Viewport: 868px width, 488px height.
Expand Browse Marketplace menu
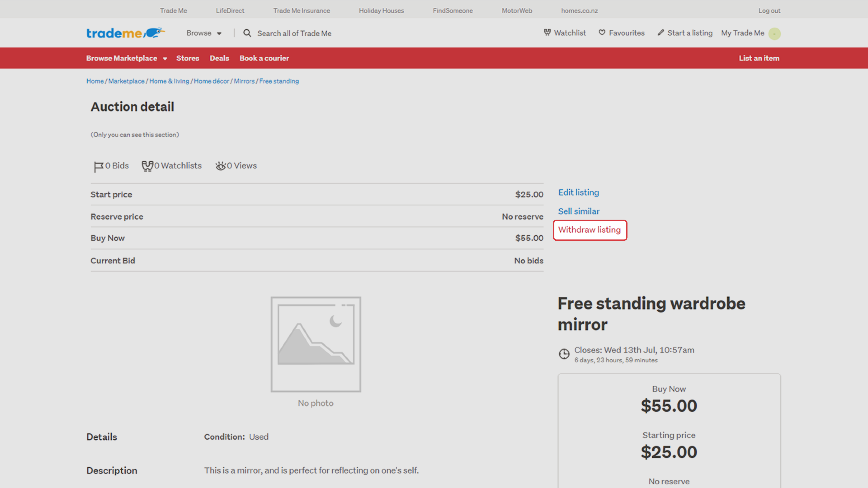pos(126,58)
